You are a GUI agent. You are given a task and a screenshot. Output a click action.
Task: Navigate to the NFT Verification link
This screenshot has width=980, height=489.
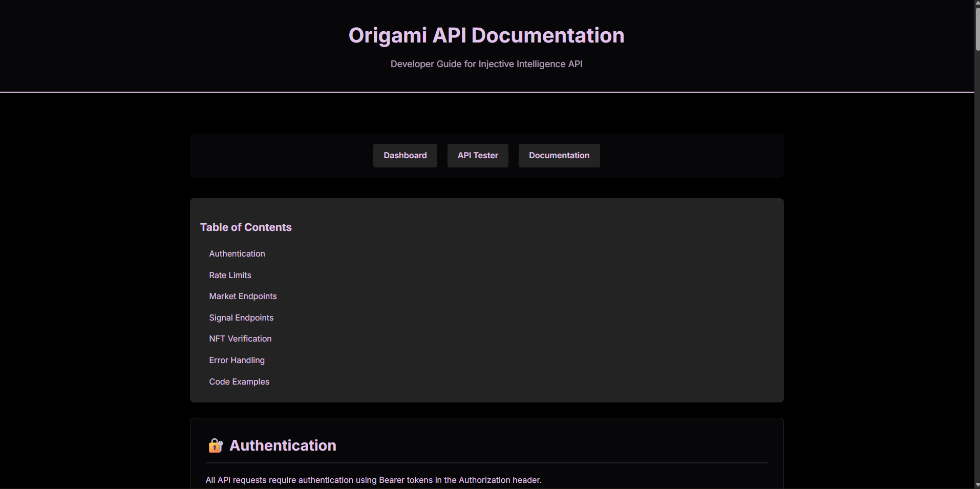click(x=240, y=339)
